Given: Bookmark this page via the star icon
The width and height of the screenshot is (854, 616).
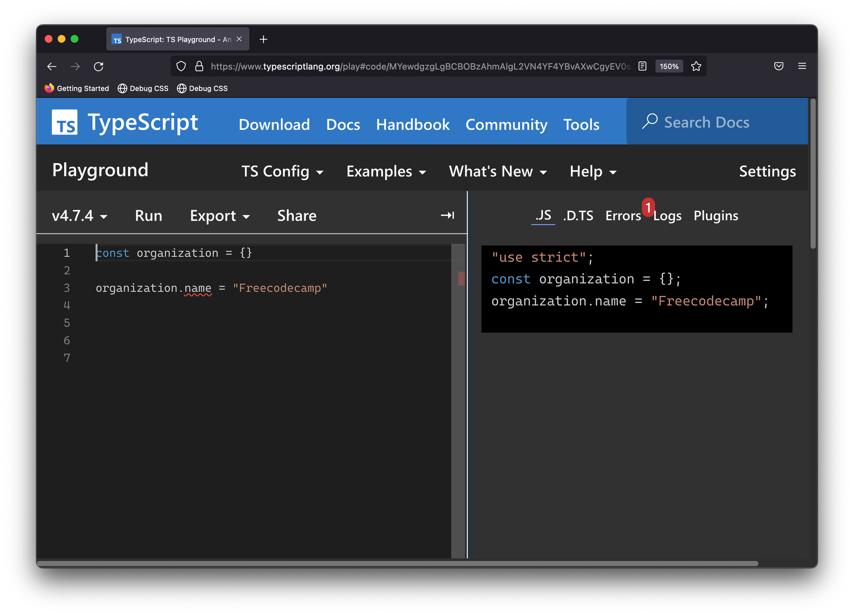Looking at the screenshot, I should (x=696, y=66).
